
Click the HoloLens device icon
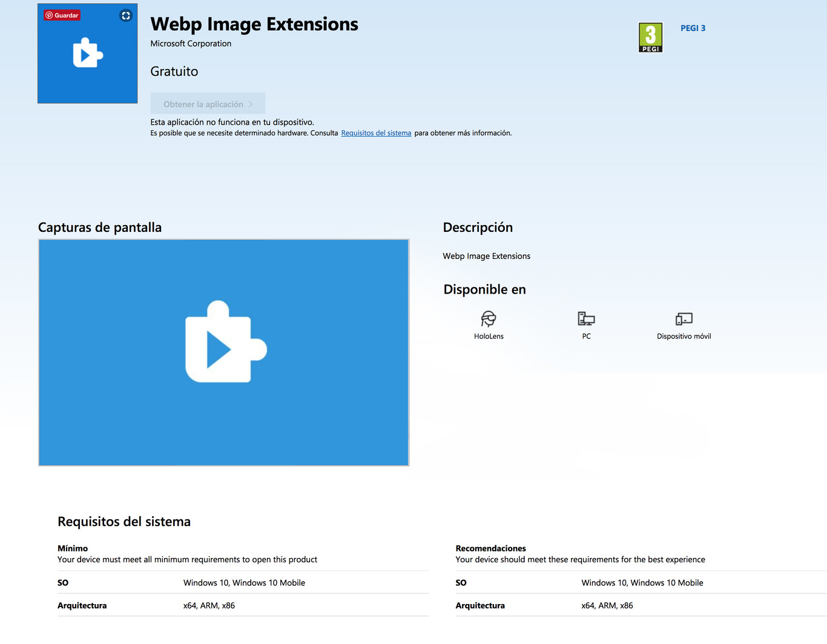click(x=489, y=319)
